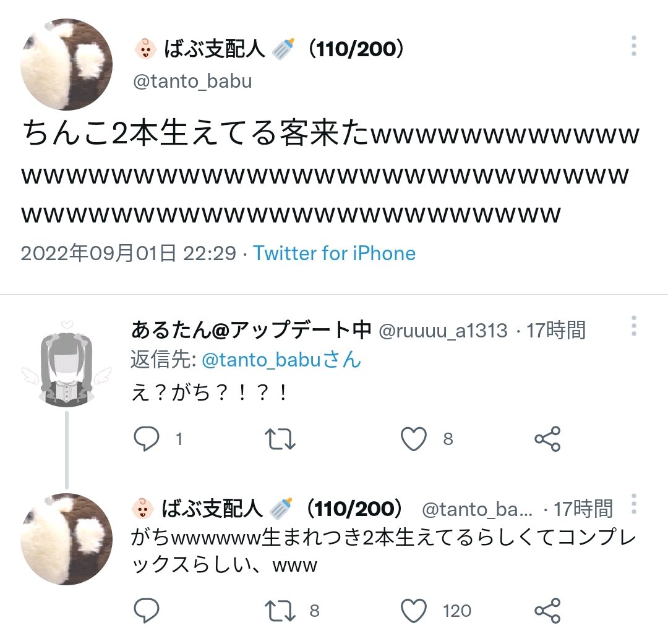Click the 2022年09月01日 22:29 timestamp
This screenshot has height=644, width=668.
click(x=128, y=253)
